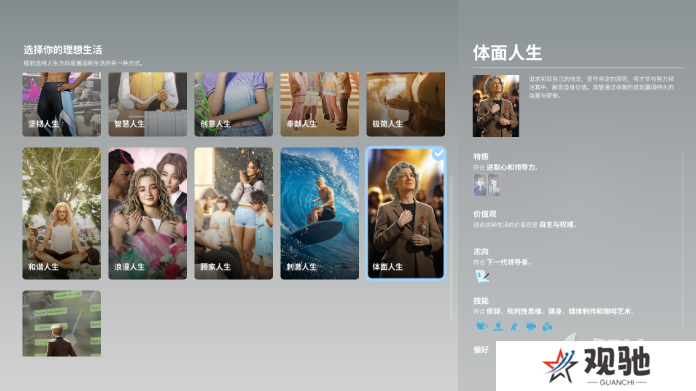Click the 体面人生 portrait in the detail panel

(x=496, y=106)
